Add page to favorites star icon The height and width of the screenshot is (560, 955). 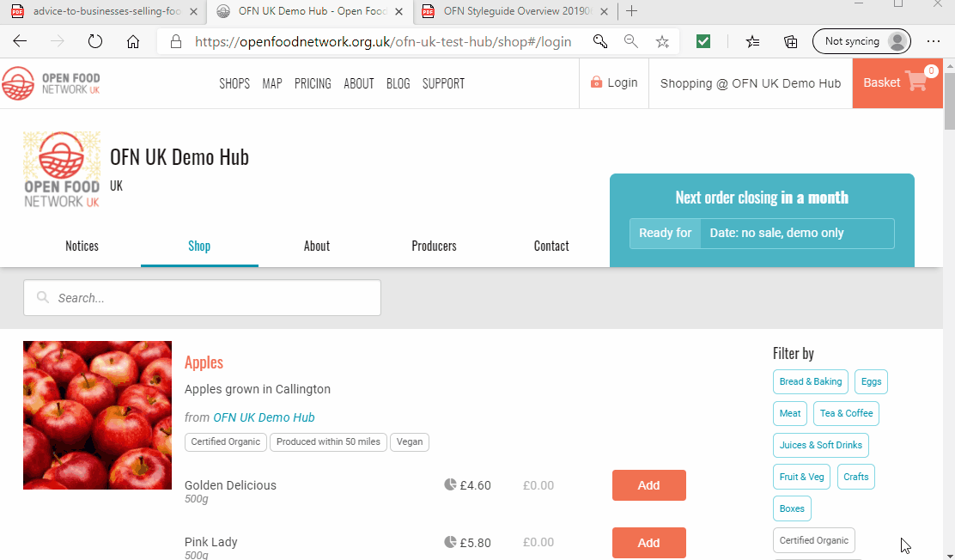[x=662, y=41]
